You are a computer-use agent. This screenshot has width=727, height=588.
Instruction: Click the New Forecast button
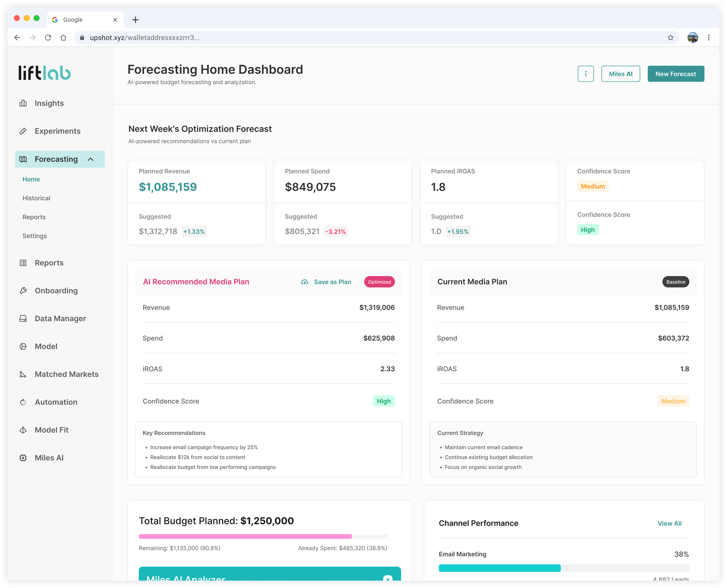coord(676,74)
